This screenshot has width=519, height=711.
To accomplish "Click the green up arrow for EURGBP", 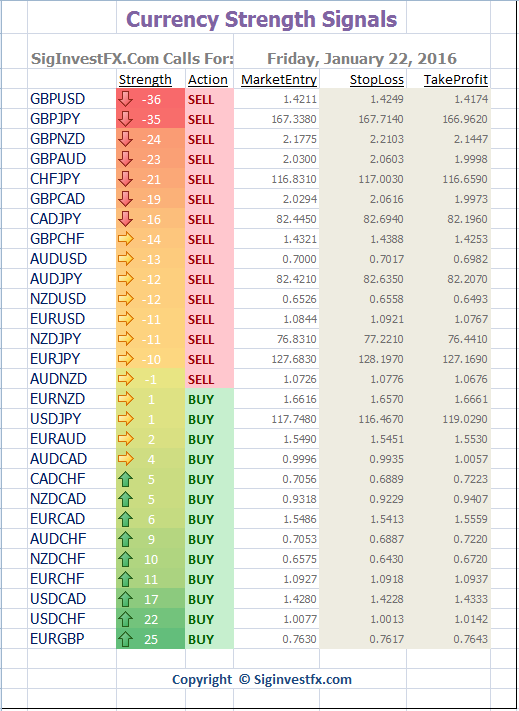I will (x=125, y=639).
